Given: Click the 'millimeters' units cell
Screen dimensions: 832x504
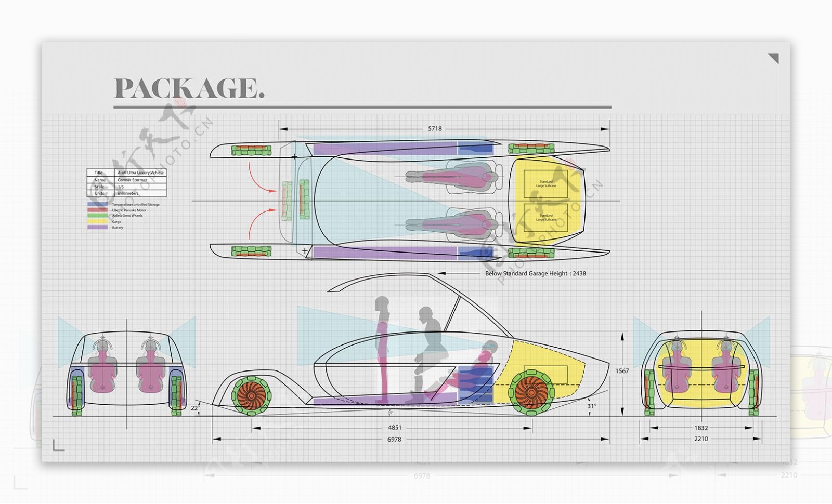Looking at the screenshot, I should pos(140,193).
